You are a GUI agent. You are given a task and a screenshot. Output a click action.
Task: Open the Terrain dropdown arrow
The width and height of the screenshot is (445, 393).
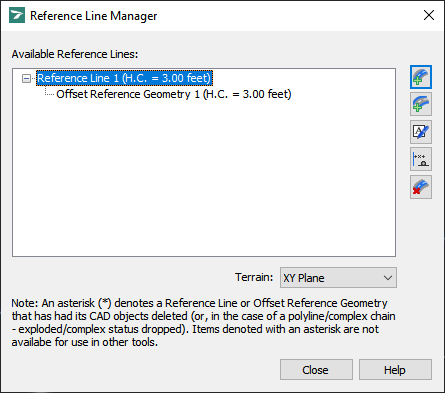[387, 278]
